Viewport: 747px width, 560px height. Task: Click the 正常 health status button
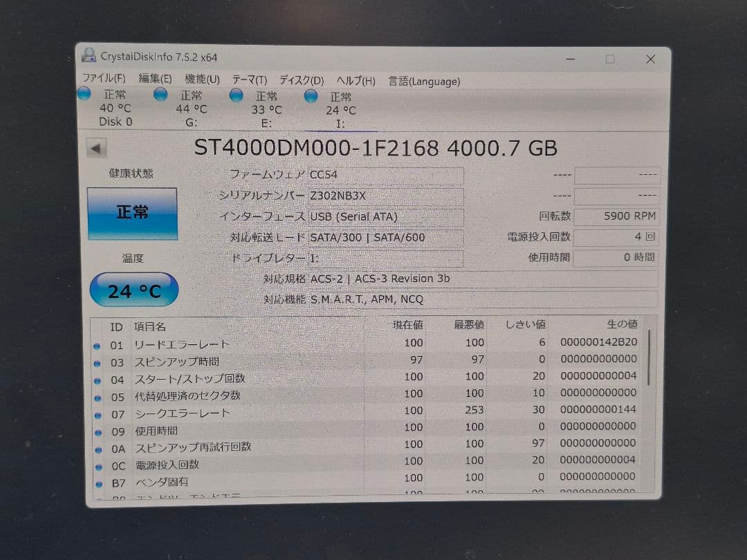point(133,212)
